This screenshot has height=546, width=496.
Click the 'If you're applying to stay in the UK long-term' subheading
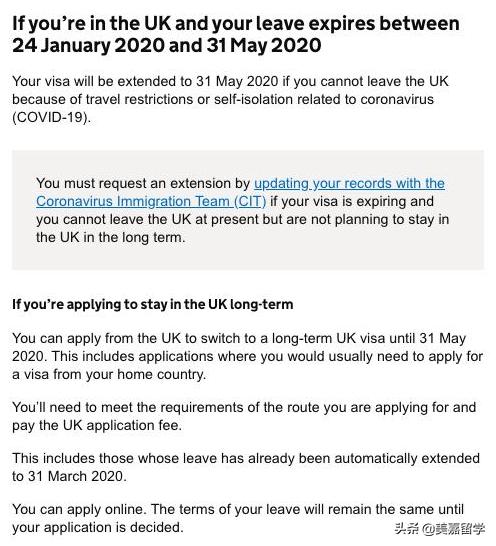pyautogui.click(x=153, y=305)
